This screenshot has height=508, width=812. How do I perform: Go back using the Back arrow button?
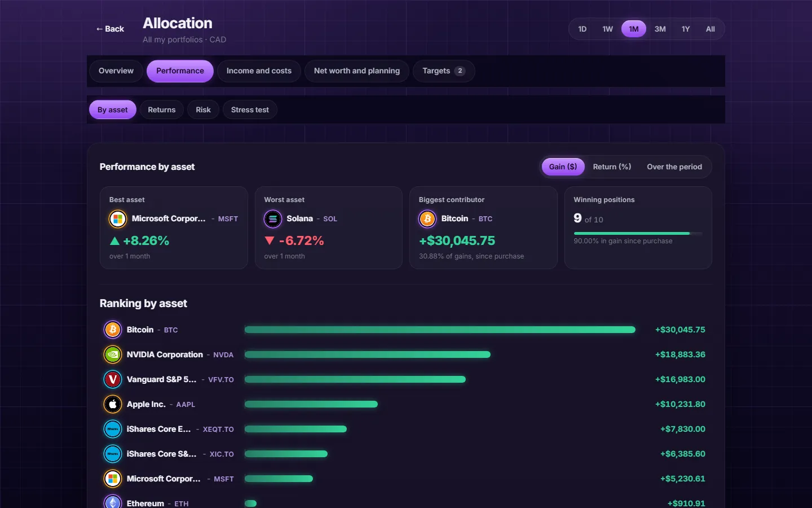(x=110, y=29)
